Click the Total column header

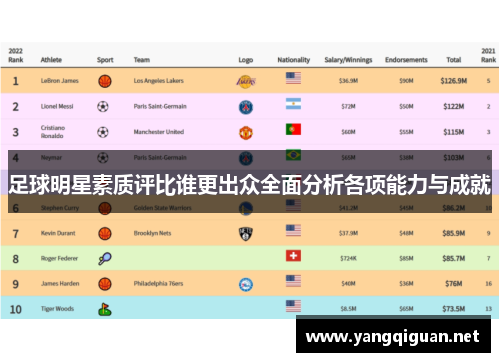click(454, 60)
